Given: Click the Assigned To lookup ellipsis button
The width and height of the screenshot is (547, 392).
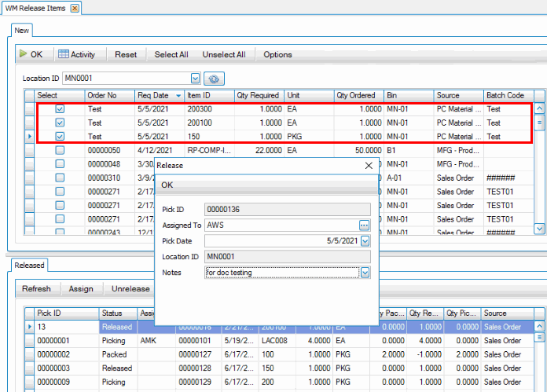Looking at the screenshot, I should [x=364, y=225].
